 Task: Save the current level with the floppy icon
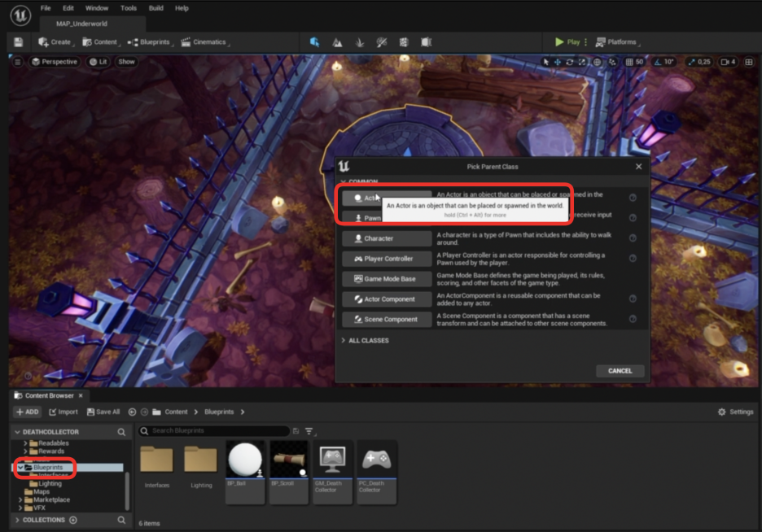click(x=19, y=42)
